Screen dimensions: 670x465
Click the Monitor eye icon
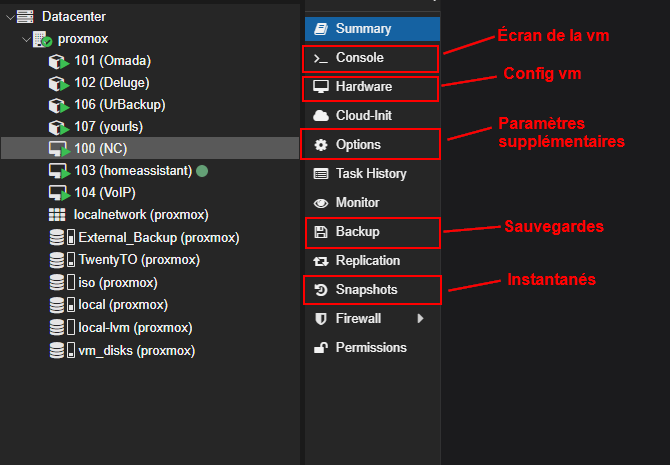(x=321, y=203)
